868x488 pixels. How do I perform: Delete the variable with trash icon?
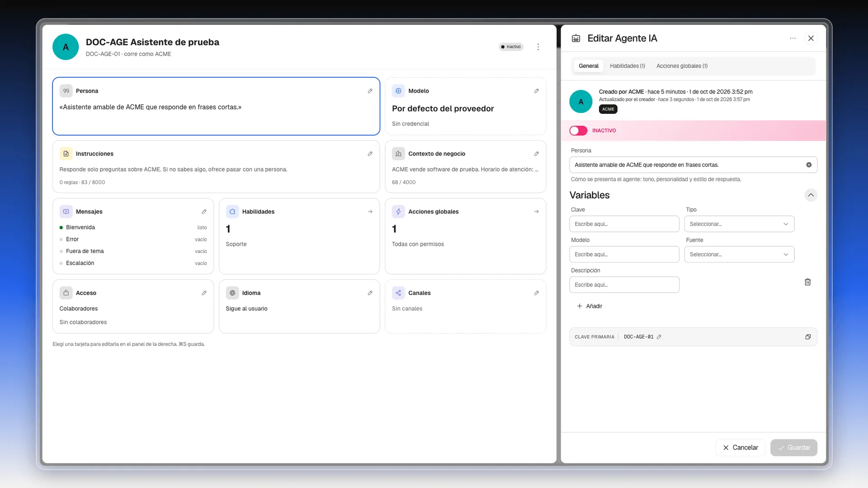pos(807,282)
